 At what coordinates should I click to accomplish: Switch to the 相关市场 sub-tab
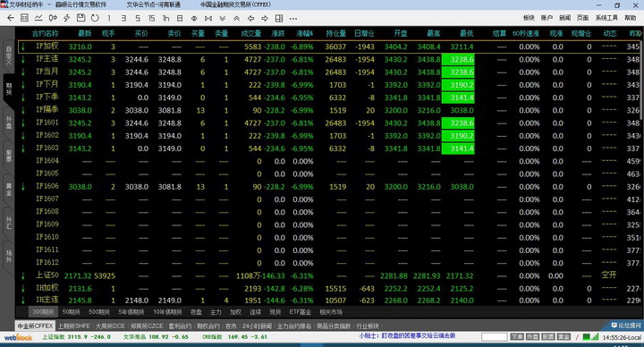click(x=331, y=312)
